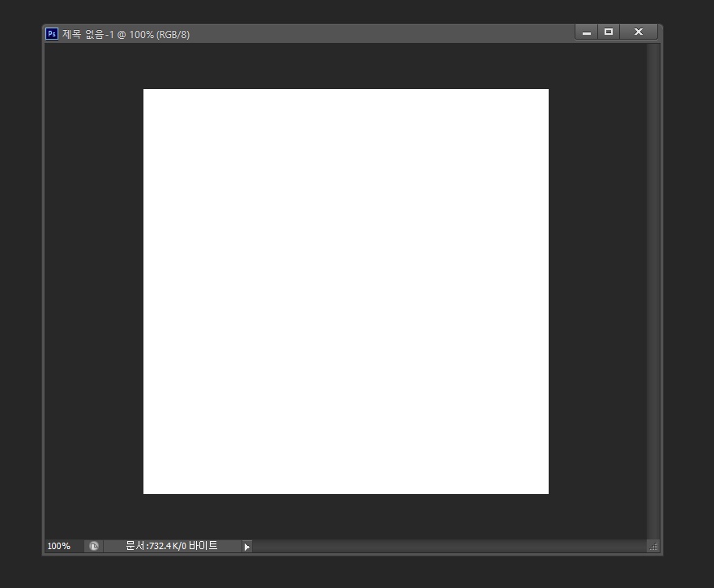Click the dark pasteboard right of the canvas
The image size is (714, 588).
coord(597,292)
